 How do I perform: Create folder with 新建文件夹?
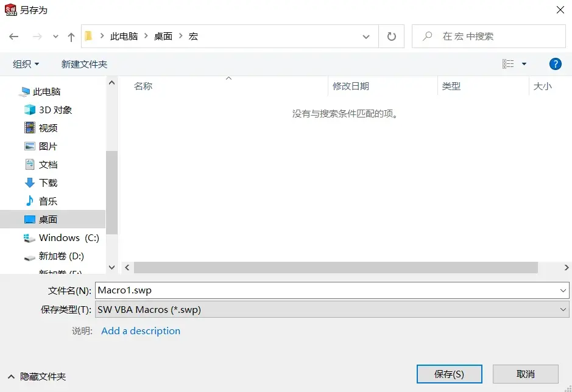84,64
